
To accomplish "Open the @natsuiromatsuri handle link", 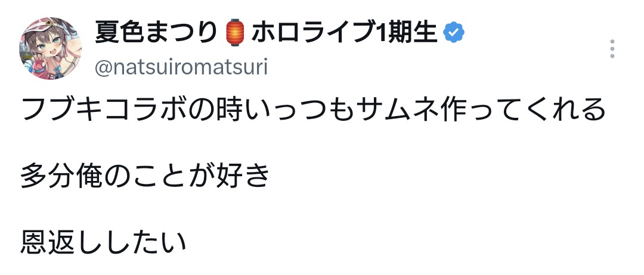I will pyautogui.click(x=181, y=67).
